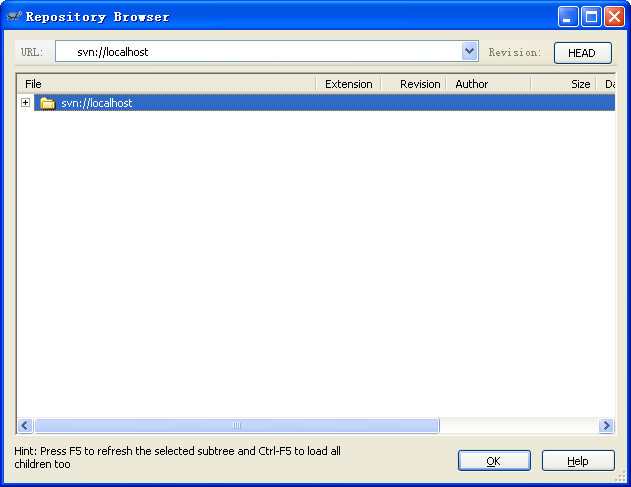Click the HEAD revision button
This screenshot has width=631, height=487.
click(x=583, y=53)
